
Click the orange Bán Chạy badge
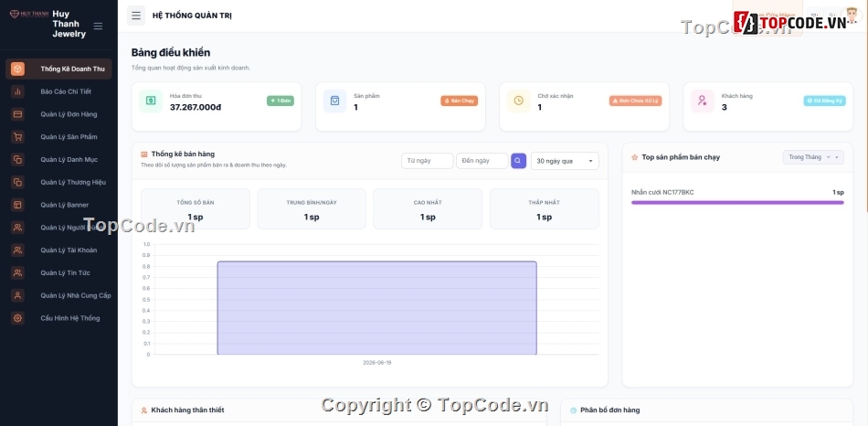[x=460, y=101]
